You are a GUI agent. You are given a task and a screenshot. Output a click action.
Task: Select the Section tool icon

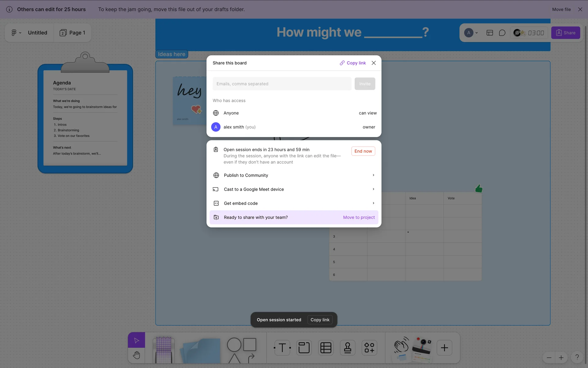pos(304,348)
